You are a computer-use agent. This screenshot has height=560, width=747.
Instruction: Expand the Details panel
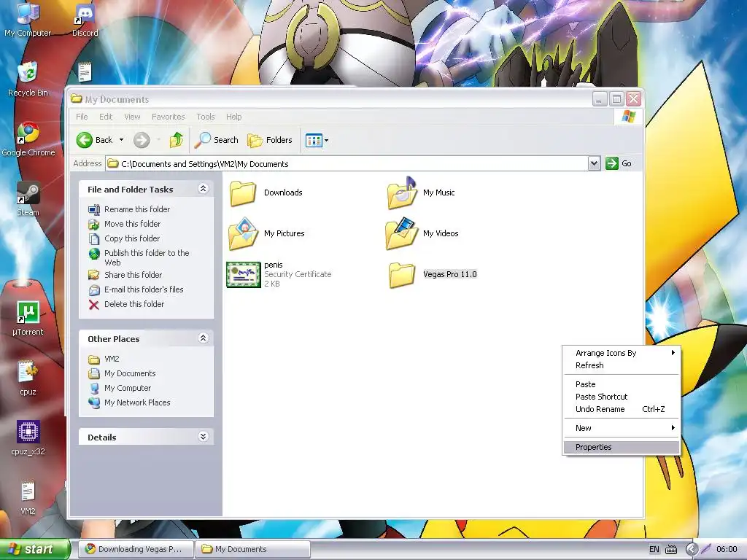click(203, 436)
